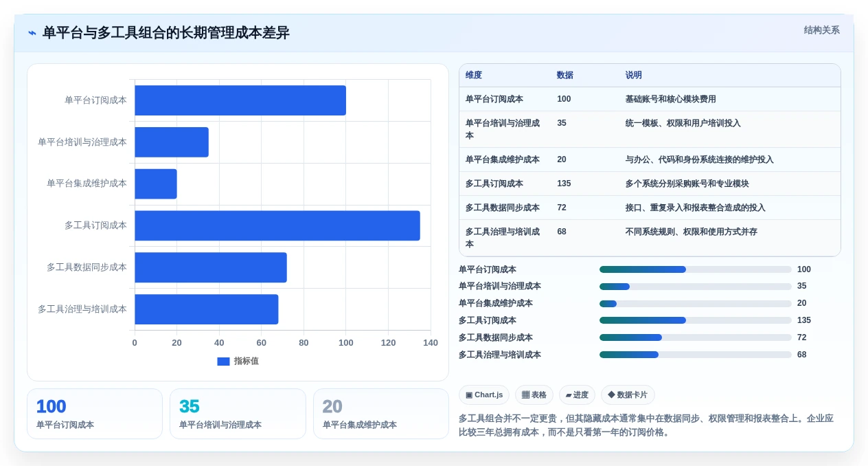
Task: Click the 多工具订阅成本 progress bar
Action: (x=696, y=320)
